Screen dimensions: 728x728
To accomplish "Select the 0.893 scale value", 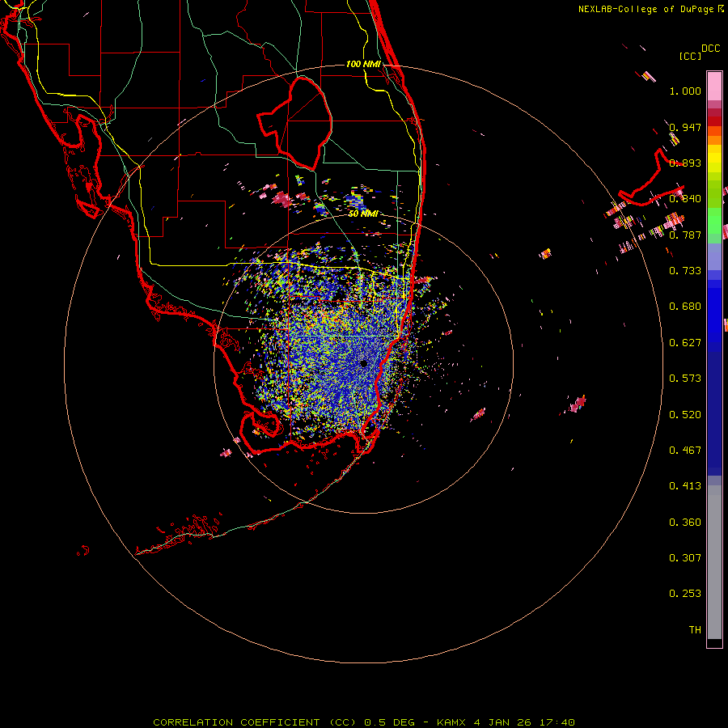I will (685, 163).
